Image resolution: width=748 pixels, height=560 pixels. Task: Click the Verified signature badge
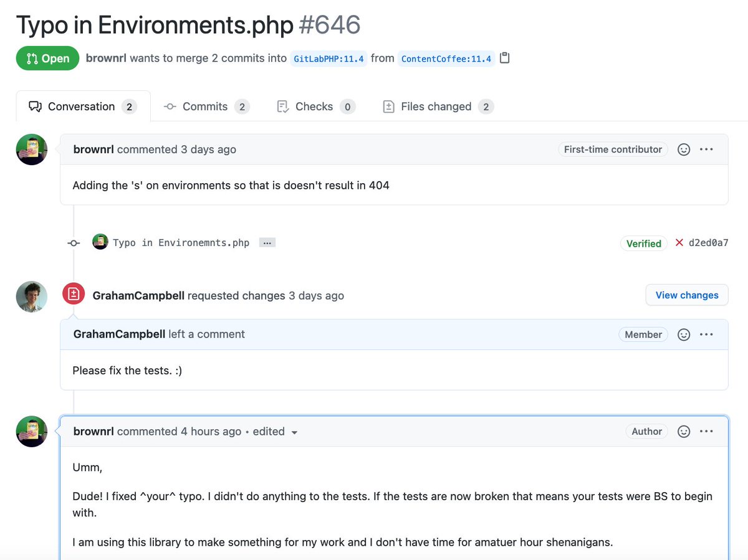(x=643, y=244)
